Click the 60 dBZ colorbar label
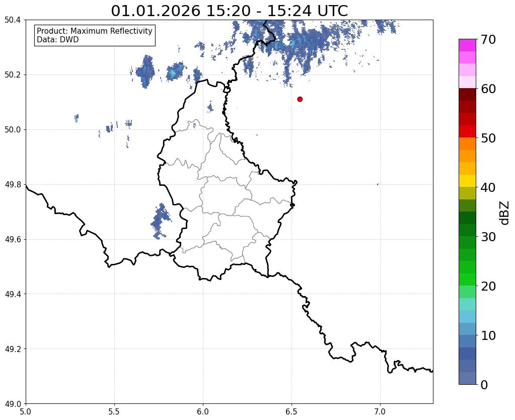The width and height of the screenshot is (515, 420). coord(488,89)
